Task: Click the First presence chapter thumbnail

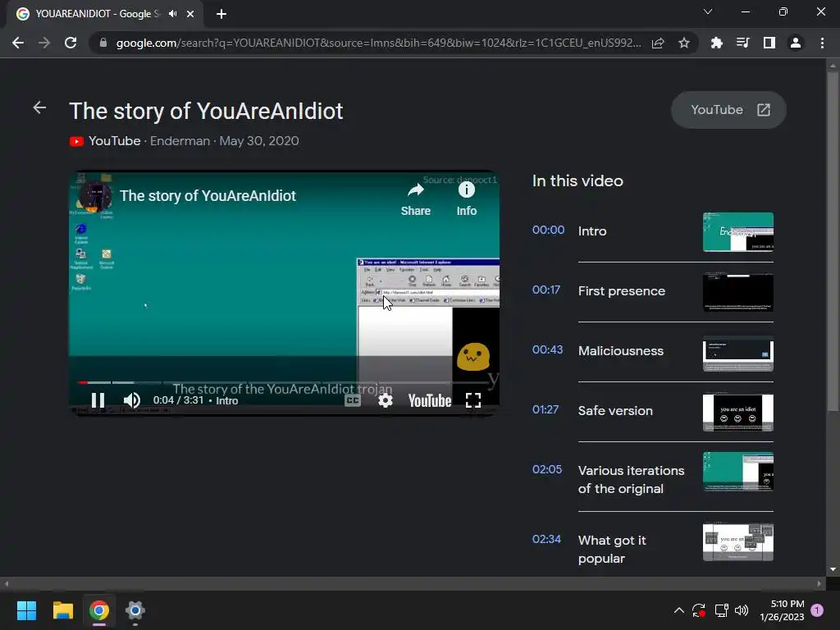Action: (738, 292)
